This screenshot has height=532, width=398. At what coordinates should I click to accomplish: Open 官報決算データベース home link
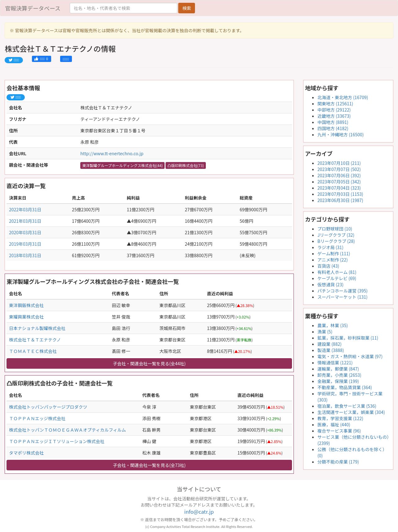(33, 8)
